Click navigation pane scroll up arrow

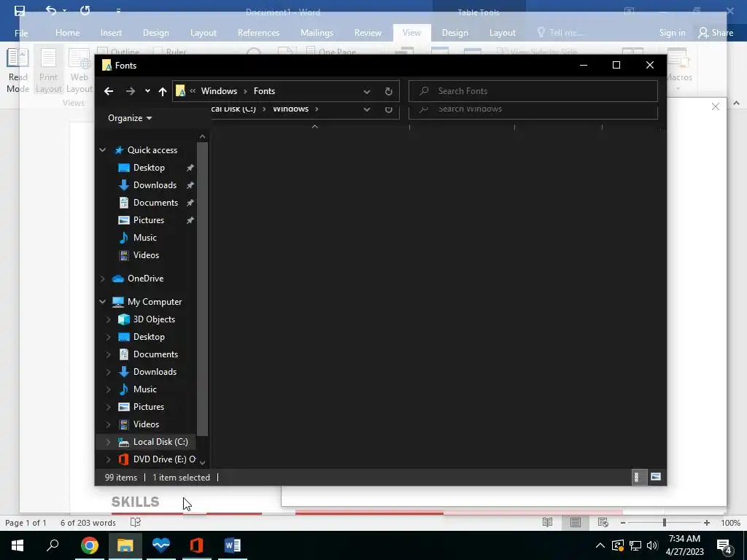[203, 137]
